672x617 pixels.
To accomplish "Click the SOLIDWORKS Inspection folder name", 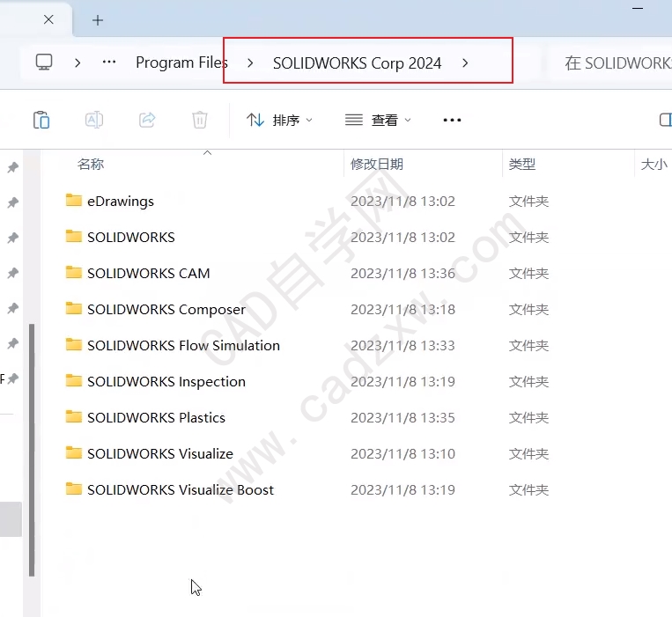I will pyautogui.click(x=166, y=382).
